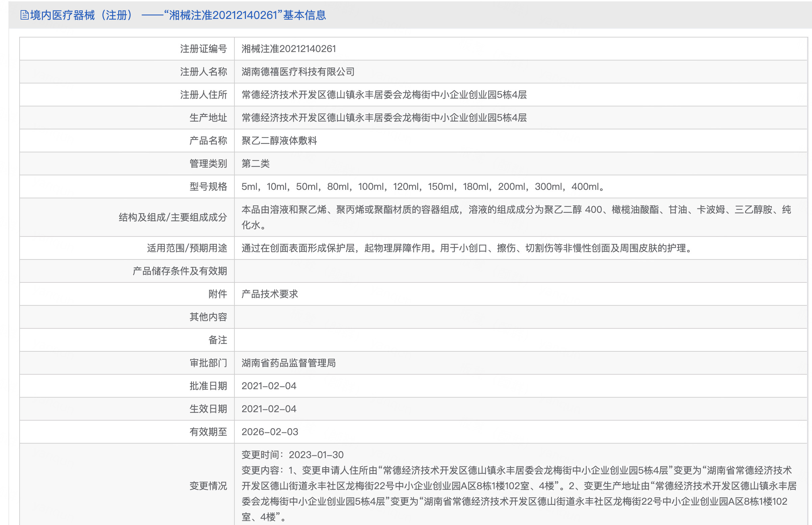The width and height of the screenshot is (812, 525).
Task: Select expiry date 2026-02-03
Action: pyautogui.click(x=270, y=432)
